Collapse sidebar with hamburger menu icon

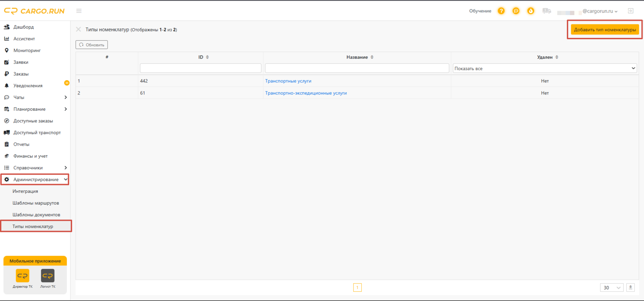click(x=79, y=11)
